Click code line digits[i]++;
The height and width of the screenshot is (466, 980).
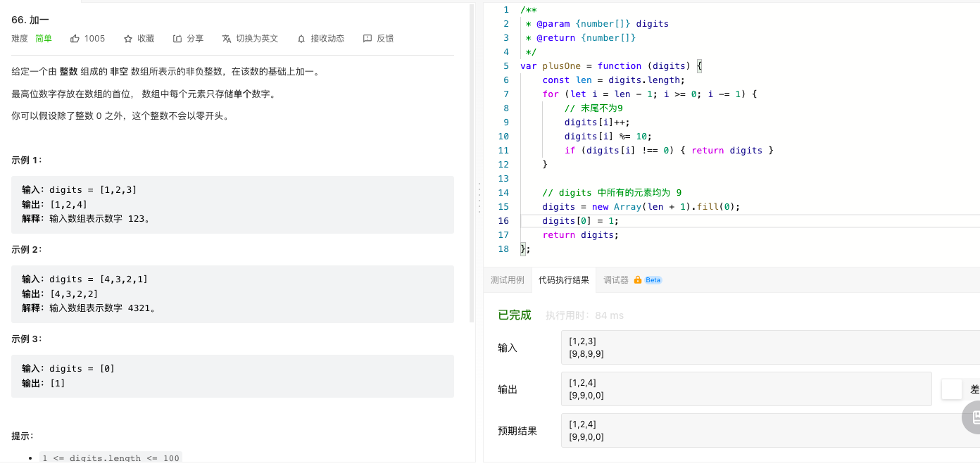[x=597, y=122]
